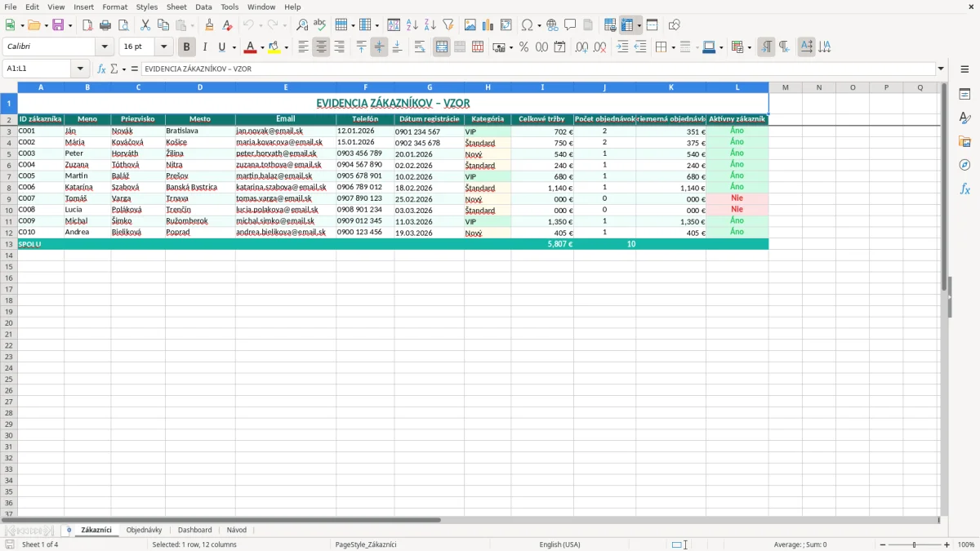The height and width of the screenshot is (551, 980).
Task: Click the Save document icon
Action: pos(58,25)
